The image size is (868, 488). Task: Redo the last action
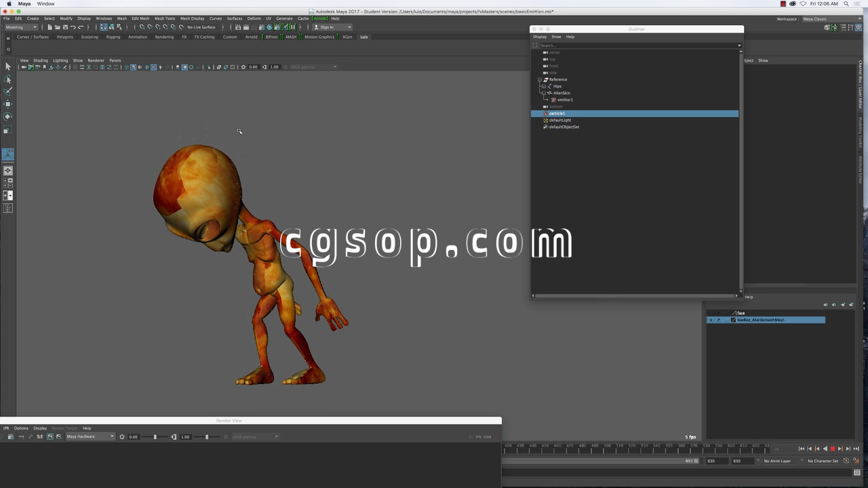click(80, 27)
